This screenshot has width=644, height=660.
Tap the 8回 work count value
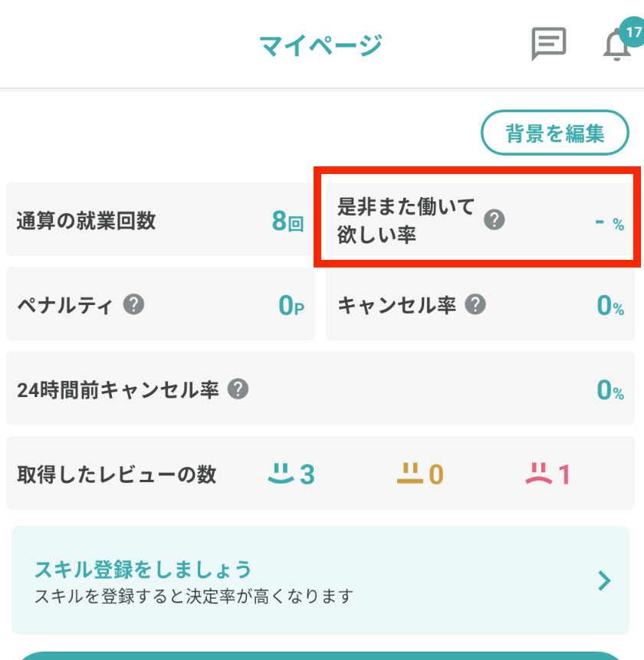[287, 222]
